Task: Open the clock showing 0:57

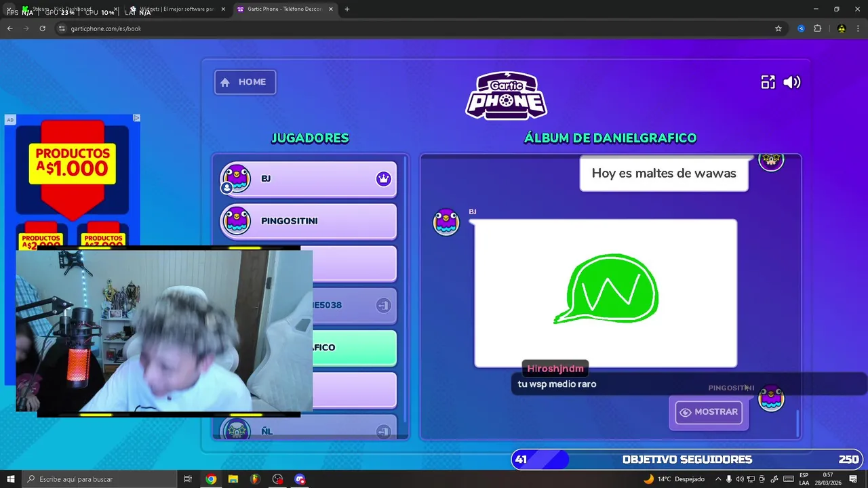Action: (828, 479)
